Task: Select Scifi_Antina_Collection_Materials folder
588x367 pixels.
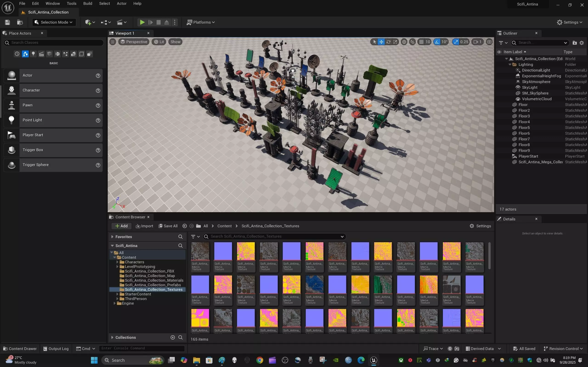Action: [x=154, y=280]
